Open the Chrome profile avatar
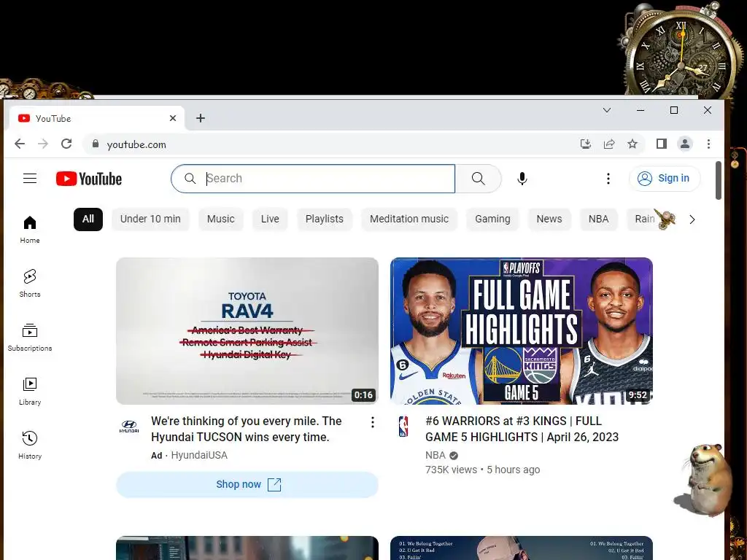The image size is (747, 560). (685, 144)
